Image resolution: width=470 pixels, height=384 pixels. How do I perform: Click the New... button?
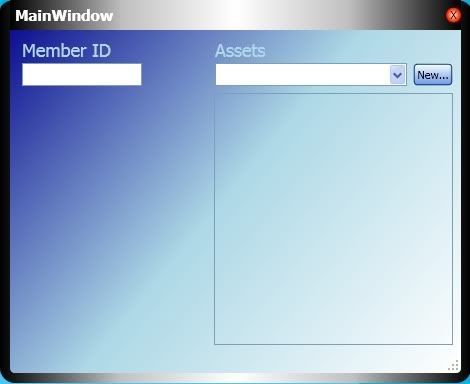click(x=433, y=75)
